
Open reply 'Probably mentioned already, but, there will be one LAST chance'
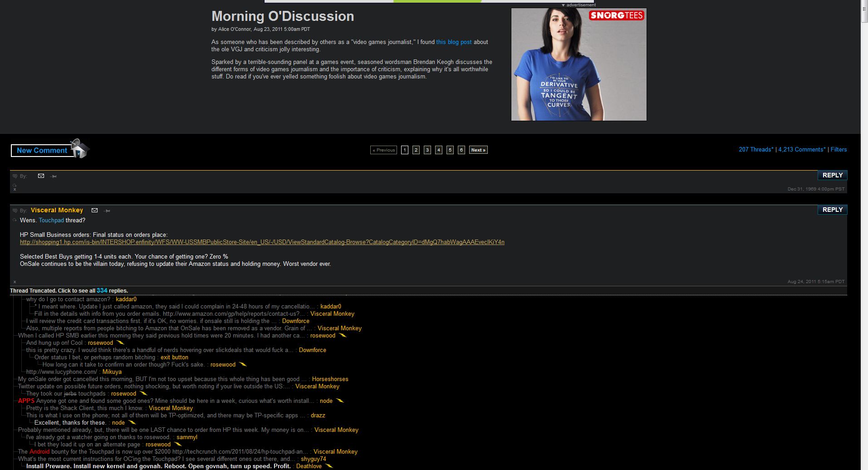coord(164,430)
